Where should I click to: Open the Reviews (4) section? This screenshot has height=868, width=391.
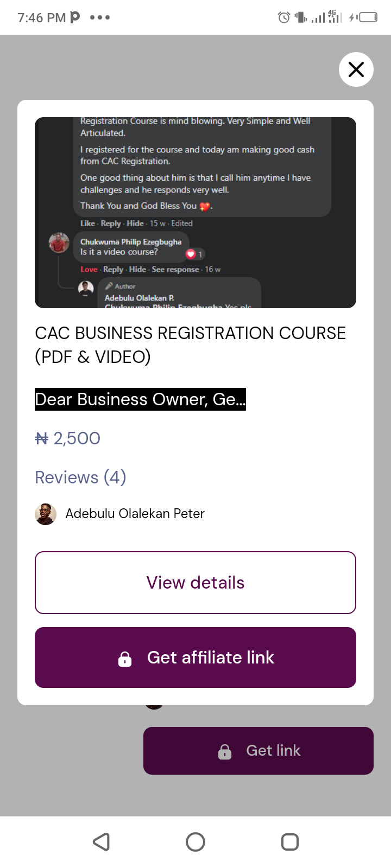click(80, 477)
